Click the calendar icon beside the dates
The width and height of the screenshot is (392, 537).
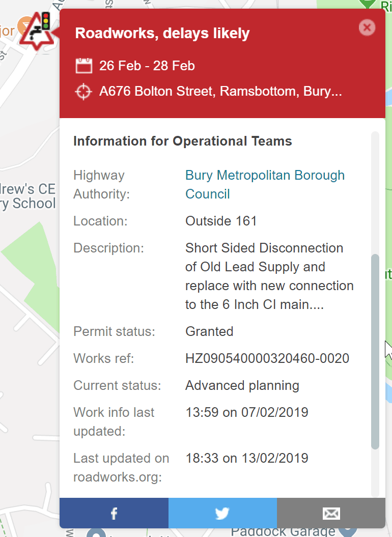pyautogui.click(x=83, y=66)
